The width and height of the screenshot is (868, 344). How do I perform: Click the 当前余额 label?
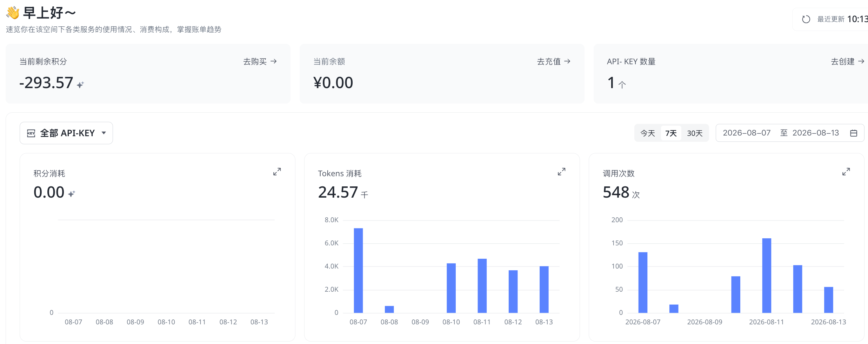(x=329, y=61)
